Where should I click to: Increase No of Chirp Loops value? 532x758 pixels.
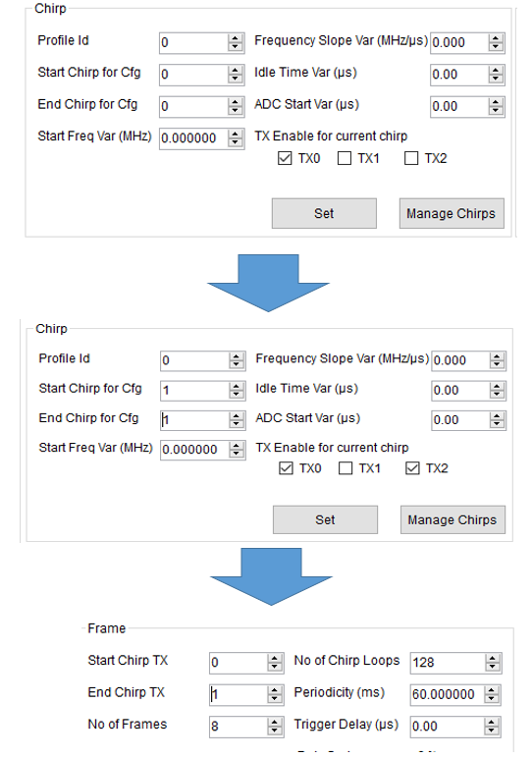(x=493, y=659)
